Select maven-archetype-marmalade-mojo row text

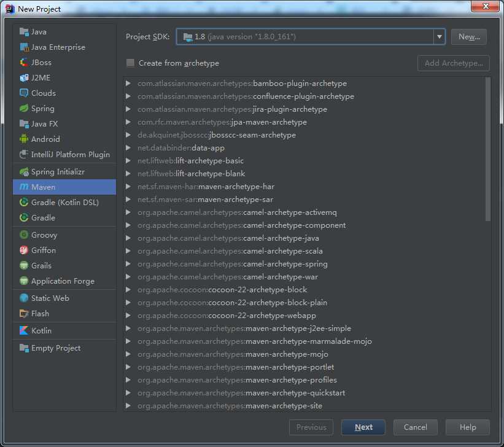[255, 341]
